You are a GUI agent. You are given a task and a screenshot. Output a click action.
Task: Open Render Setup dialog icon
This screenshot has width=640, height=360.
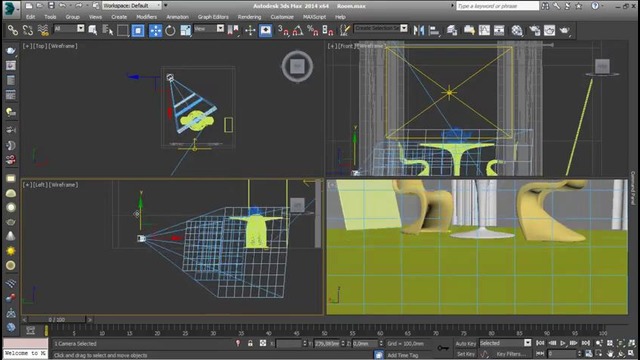[x=534, y=30]
